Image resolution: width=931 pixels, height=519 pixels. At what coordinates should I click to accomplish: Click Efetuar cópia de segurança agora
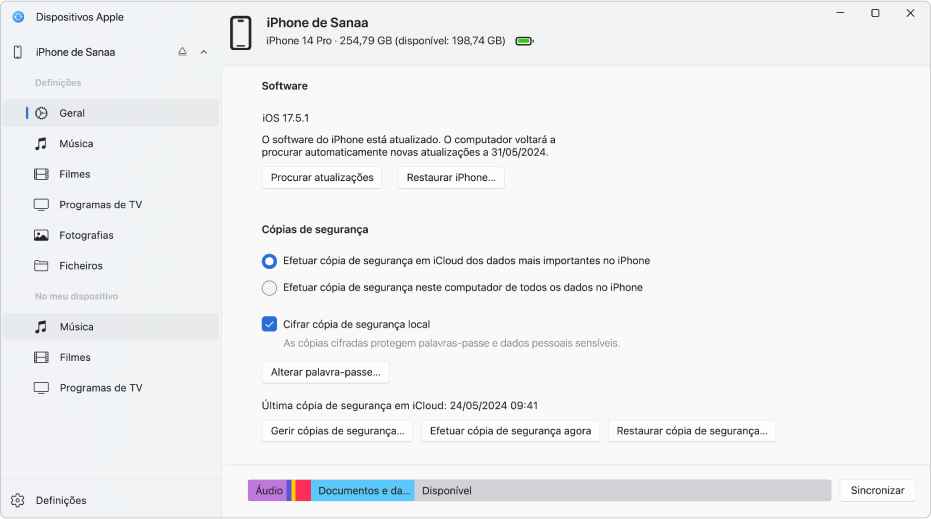pyautogui.click(x=510, y=431)
